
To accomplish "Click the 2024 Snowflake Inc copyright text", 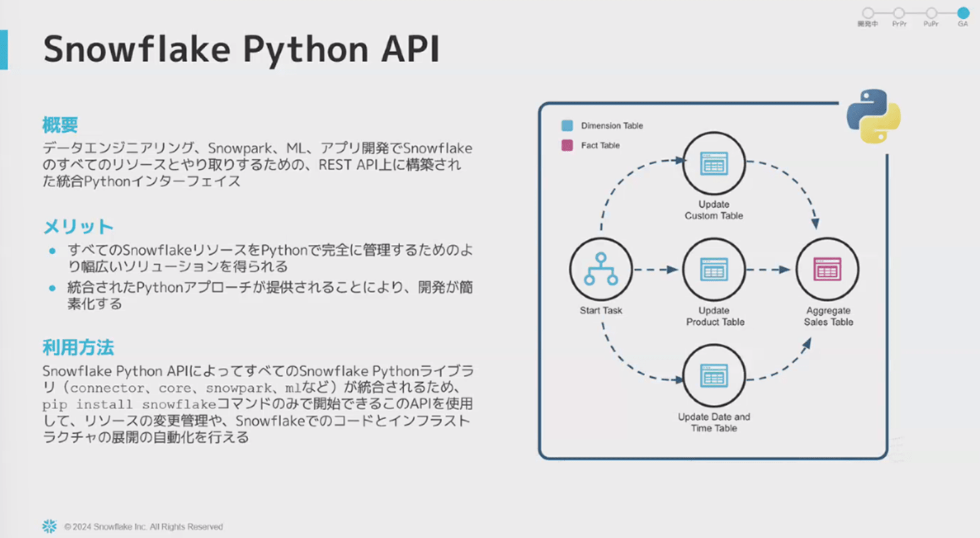I will (144, 527).
